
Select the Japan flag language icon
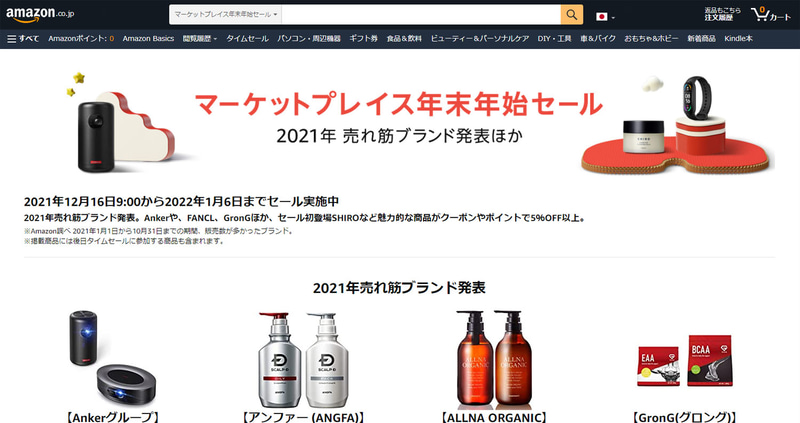coord(602,17)
